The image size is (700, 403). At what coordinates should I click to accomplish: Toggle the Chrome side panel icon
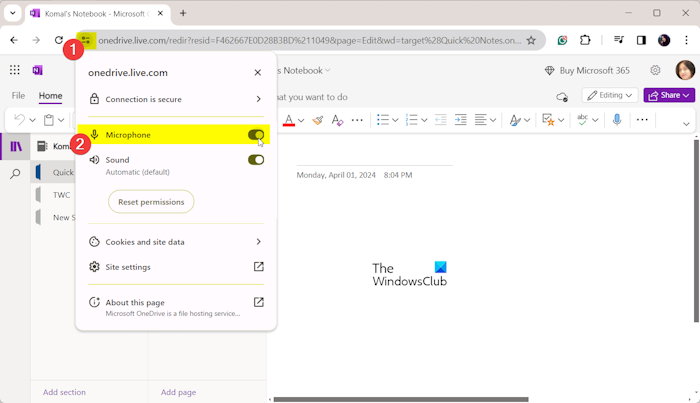(641, 40)
